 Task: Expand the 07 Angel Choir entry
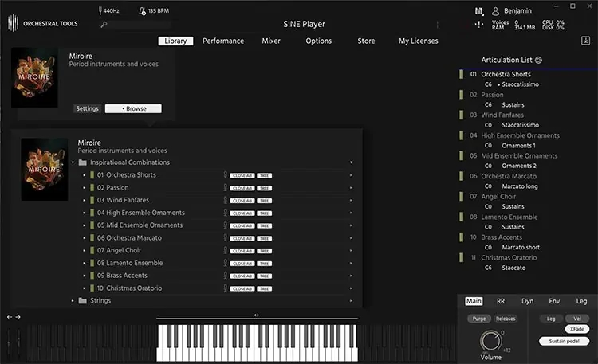pos(85,250)
